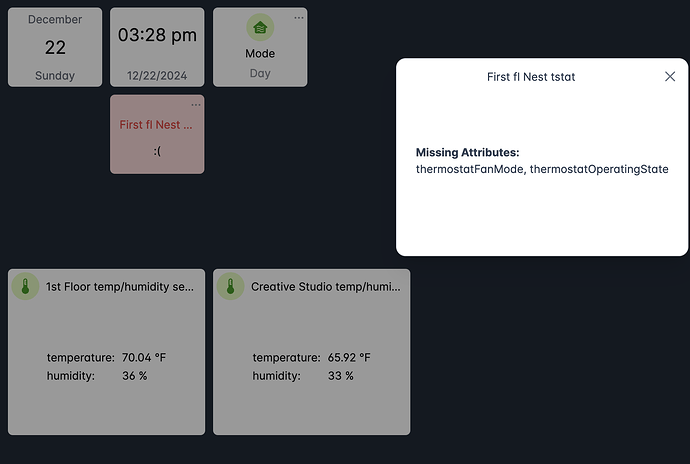This screenshot has height=464, width=690.
Task: Click the 12/22/2024 date on the clock tile
Action: [x=157, y=74]
